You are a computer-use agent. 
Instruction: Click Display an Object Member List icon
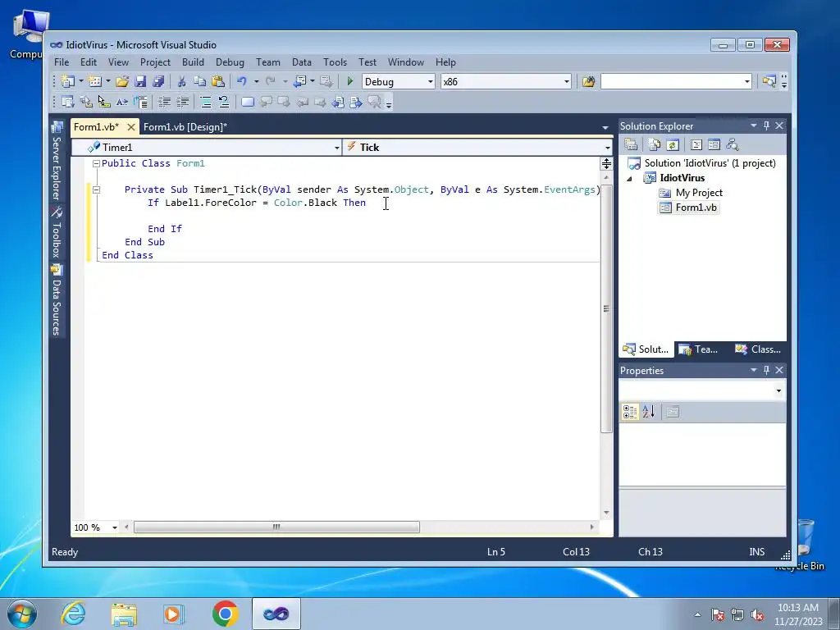point(67,102)
